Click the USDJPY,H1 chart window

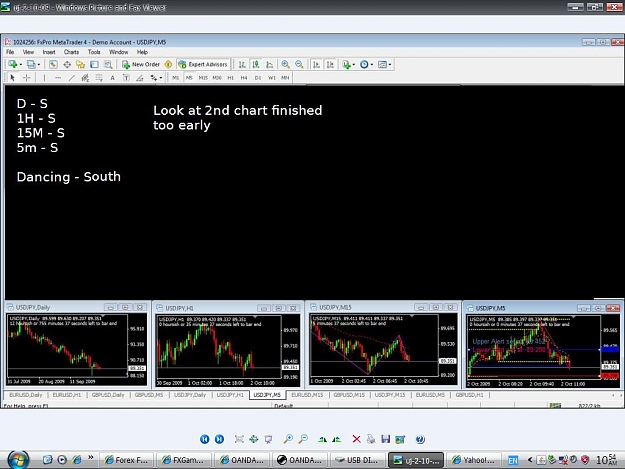click(228, 345)
